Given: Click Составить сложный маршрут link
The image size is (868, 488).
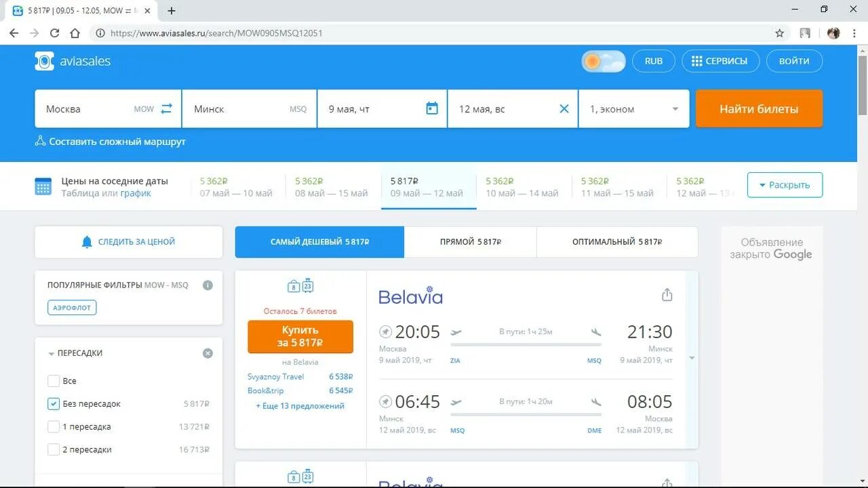Looking at the screenshot, I should (x=117, y=142).
